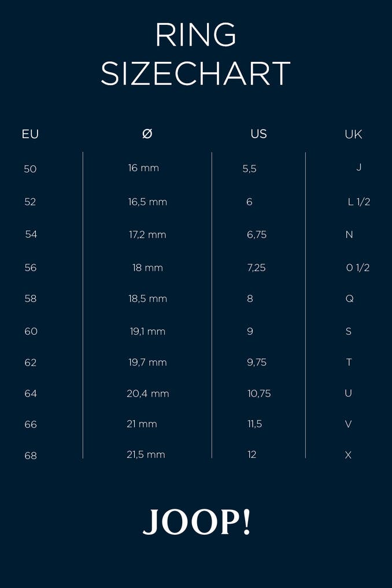Image resolution: width=392 pixels, height=588 pixels.
Task: Click the 16,5 mm diameter value
Action: pyautogui.click(x=147, y=202)
